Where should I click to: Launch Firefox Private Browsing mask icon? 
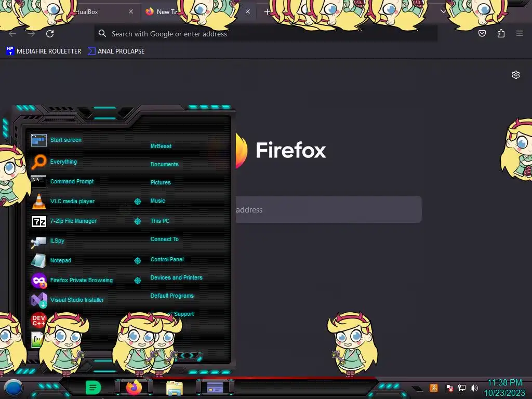(x=38, y=280)
